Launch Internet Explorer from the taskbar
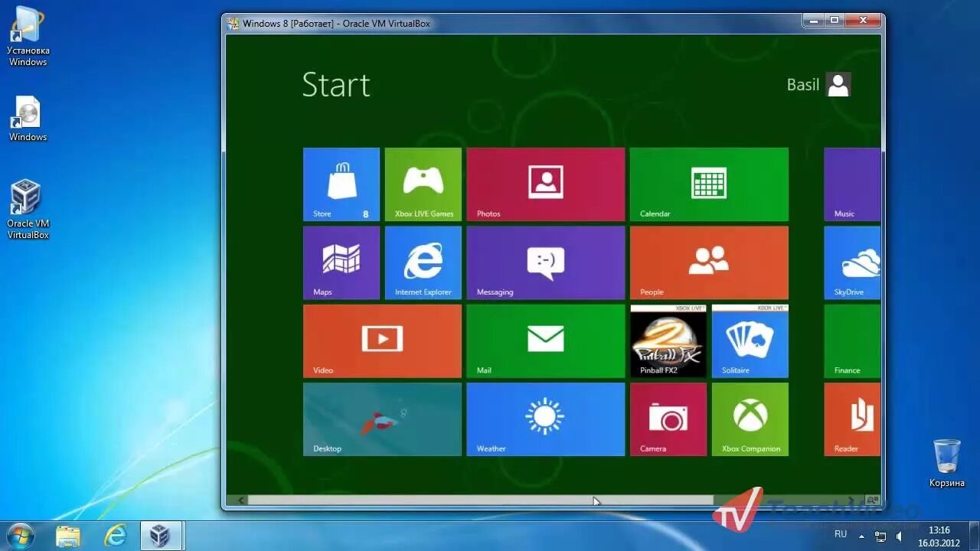This screenshot has height=551, width=980. (x=116, y=536)
